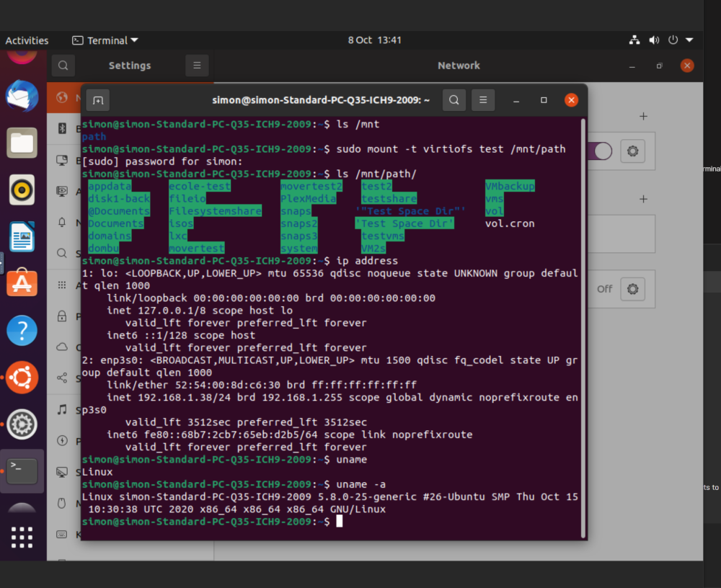Click the terminal vertical scrollbar
Image resolution: width=721 pixels, height=588 pixels.
pyautogui.click(x=583, y=327)
